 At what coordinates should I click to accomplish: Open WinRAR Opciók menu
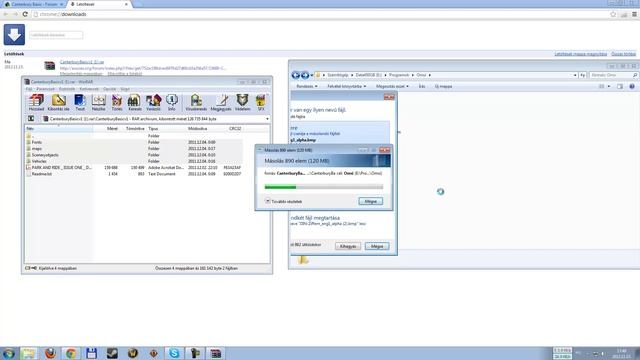(x=109, y=89)
